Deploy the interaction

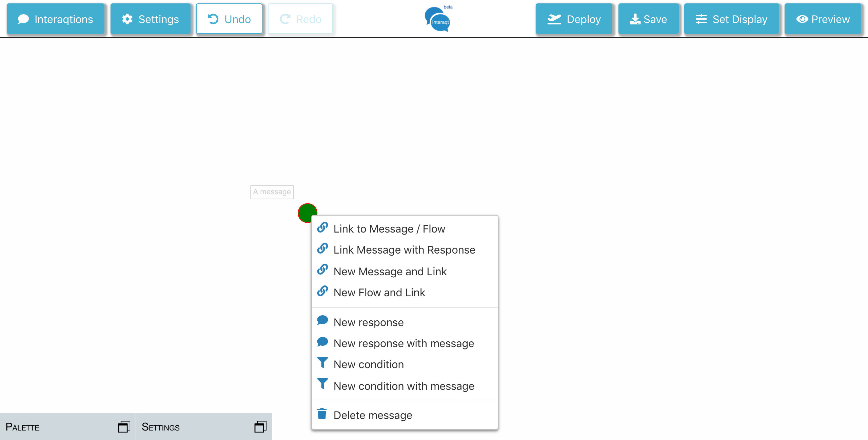574,19
